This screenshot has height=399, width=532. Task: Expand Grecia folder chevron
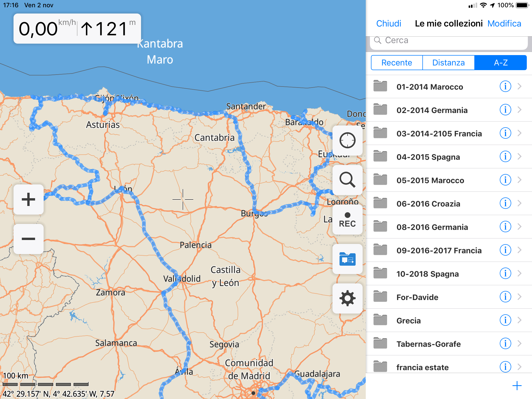coord(519,320)
